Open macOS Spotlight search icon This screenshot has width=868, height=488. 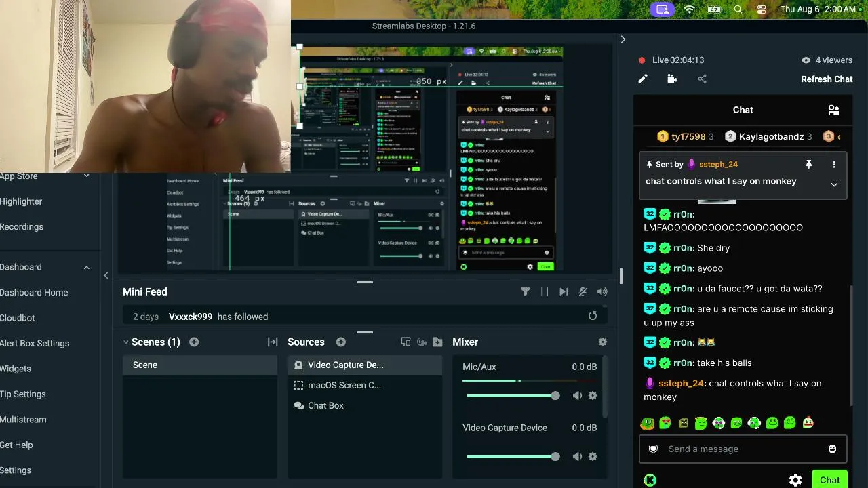738,9
